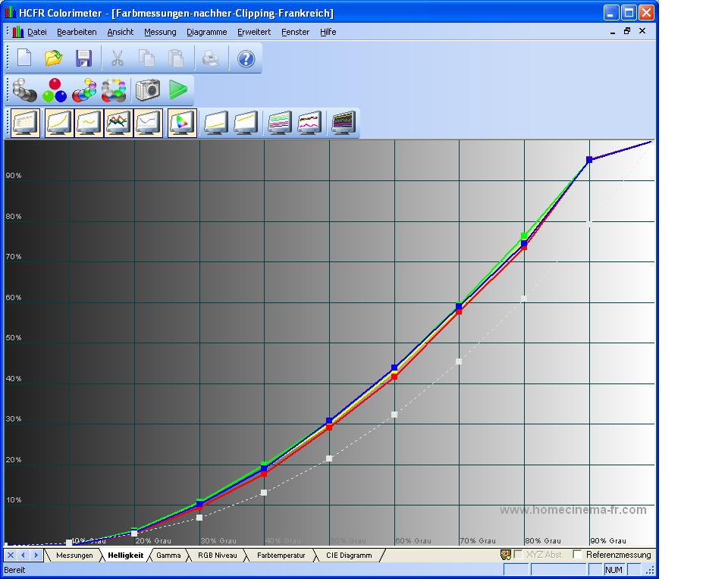Restore the document child window in menu bar
Screen dimensions: 728x579
point(627,31)
